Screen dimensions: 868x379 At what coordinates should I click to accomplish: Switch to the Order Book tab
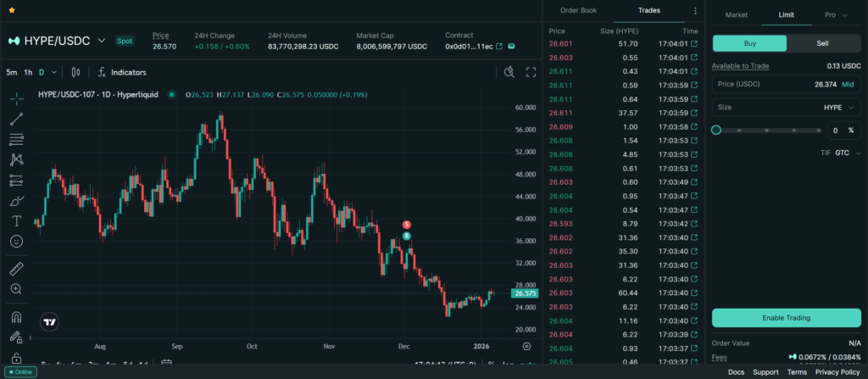(x=579, y=11)
